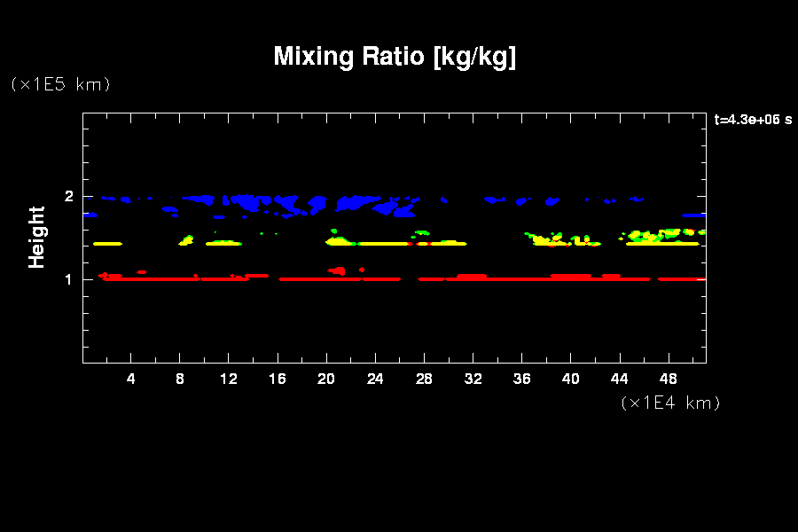Click the yellow streak at the far left
The width and height of the screenshot is (798, 532).
coord(106,243)
